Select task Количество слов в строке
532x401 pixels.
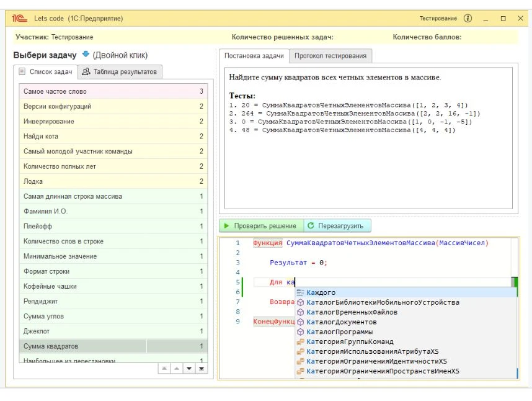click(113, 241)
